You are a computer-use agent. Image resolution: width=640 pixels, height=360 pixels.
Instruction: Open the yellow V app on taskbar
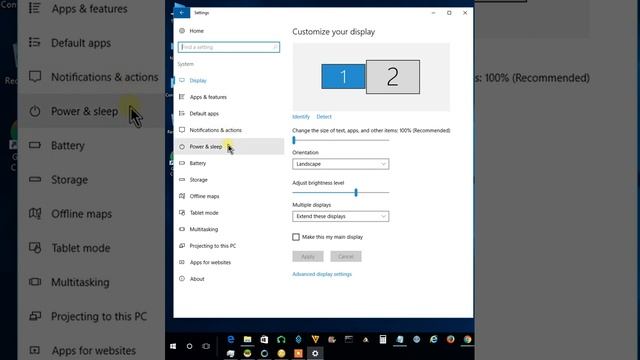pos(315,339)
